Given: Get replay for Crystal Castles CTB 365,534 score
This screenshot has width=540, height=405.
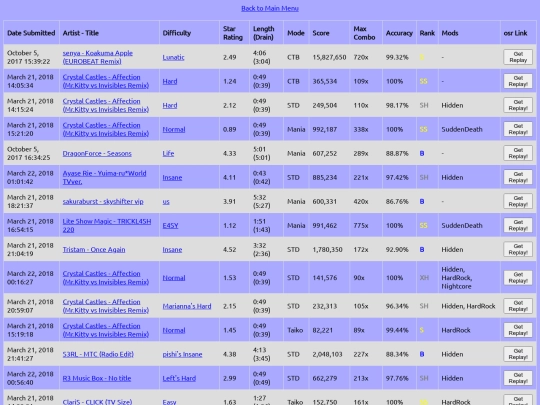Looking at the screenshot, I should point(518,81).
